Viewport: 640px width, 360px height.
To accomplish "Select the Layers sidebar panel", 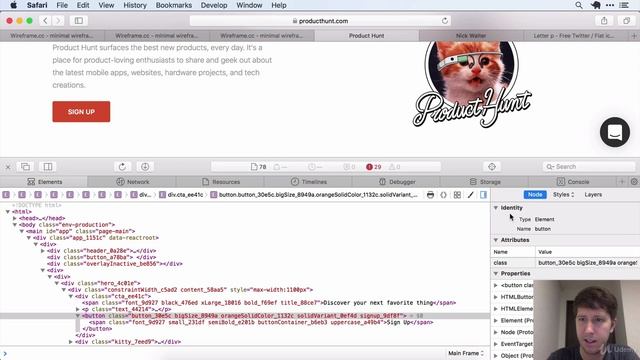I will tap(593, 195).
